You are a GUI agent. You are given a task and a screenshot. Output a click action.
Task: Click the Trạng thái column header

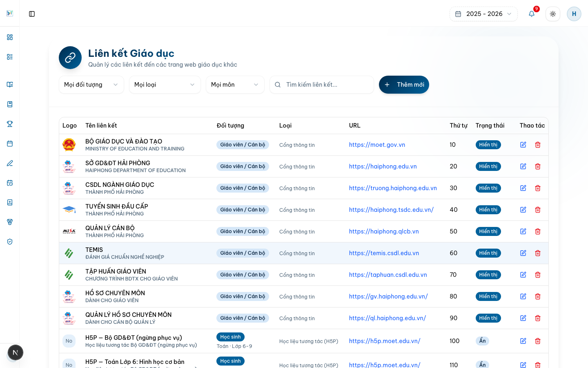490,126
